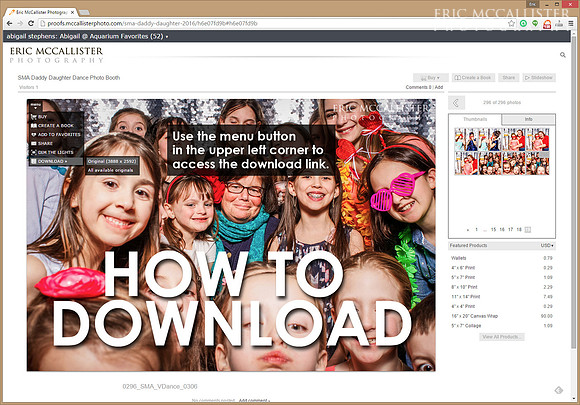The height and width of the screenshot is (405, 580).
Task: Click the View All Products button
Action: click(x=502, y=337)
